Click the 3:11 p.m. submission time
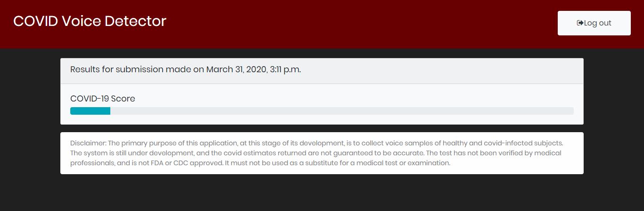The width and height of the screenshot is (644, 211). [x=284, y=69]
